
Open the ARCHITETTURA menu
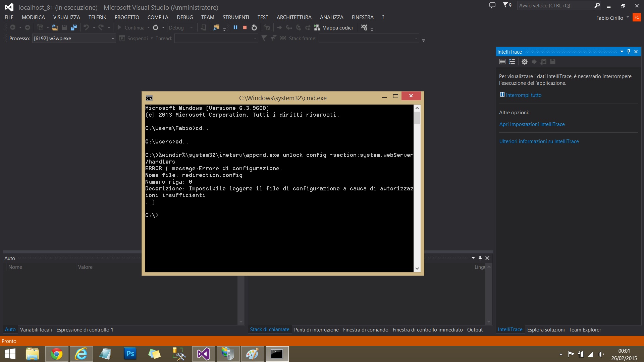click(x=294, y=17)
